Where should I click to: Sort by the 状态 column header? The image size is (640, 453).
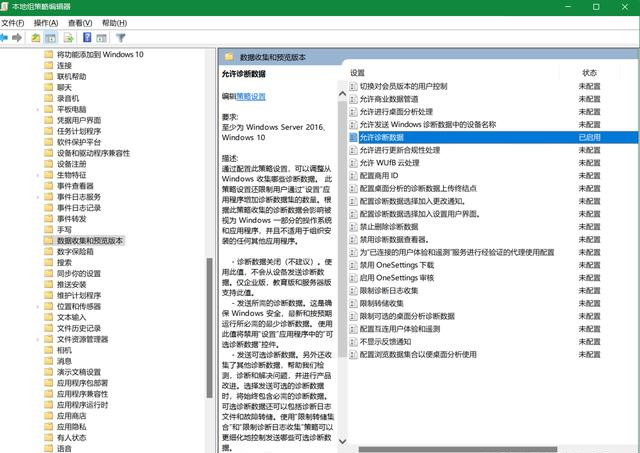click(x=589, y=73)
